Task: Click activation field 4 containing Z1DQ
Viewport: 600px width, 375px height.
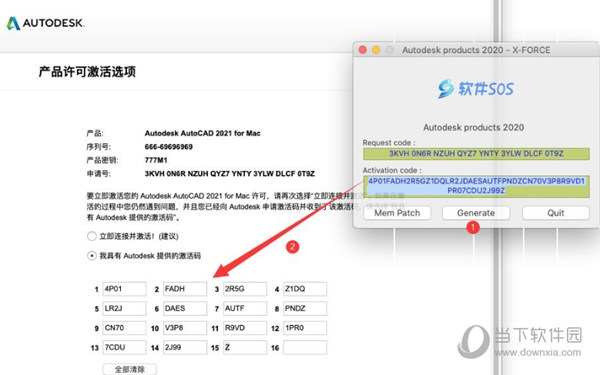Action: [x=305, y=289]
